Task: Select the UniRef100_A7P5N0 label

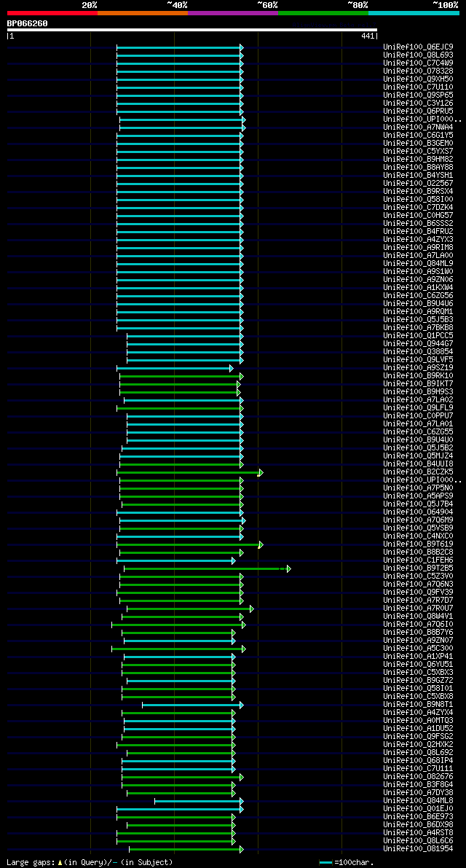Action: coord(418,489)
